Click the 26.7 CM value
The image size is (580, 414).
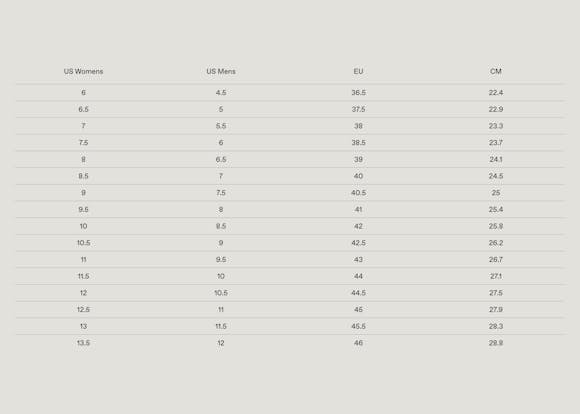[496, 260]
